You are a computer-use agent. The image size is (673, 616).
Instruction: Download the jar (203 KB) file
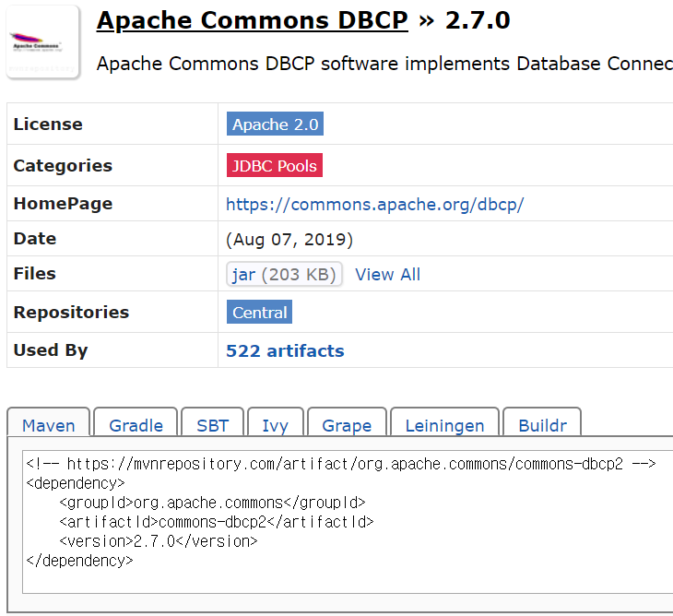pyautogui.click(x=284, y=274)
